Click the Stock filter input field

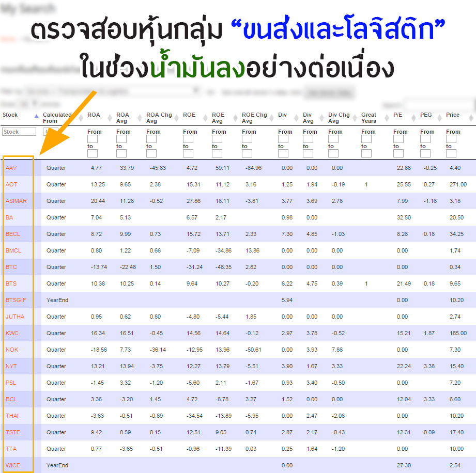[x=19, y=132]
